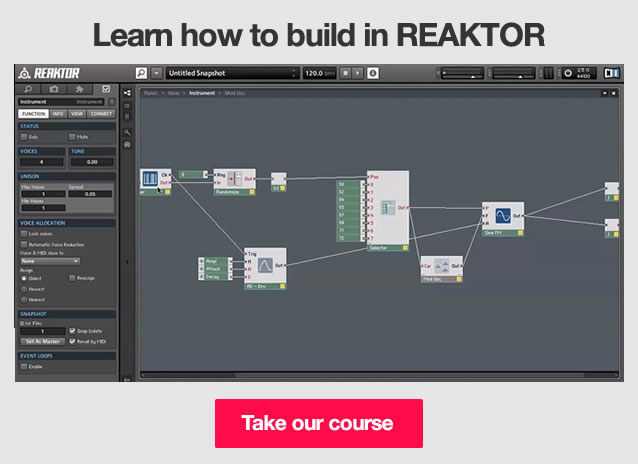This screenshot has height=464, width=638.
Task: Select the Selector module
Action: coord(388,210)
